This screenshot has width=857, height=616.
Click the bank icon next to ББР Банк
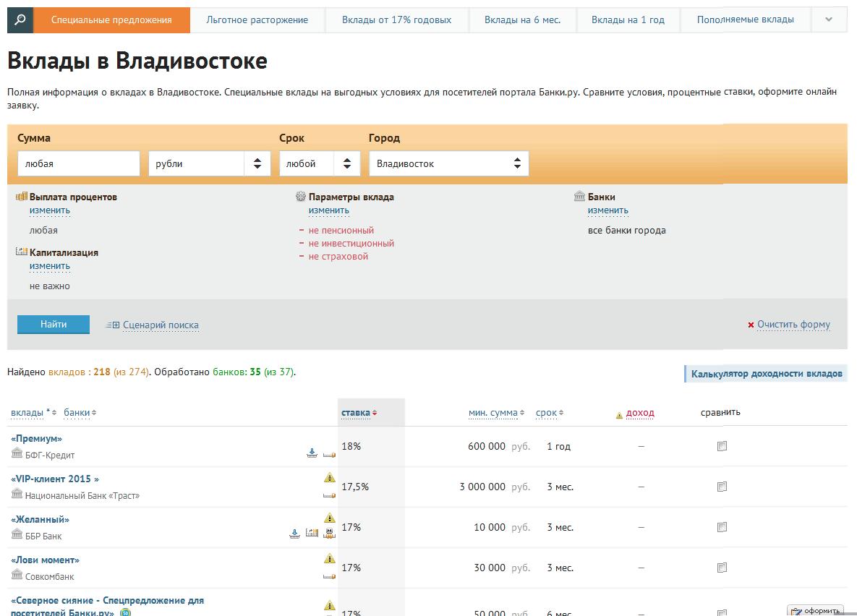coord(17,534)
